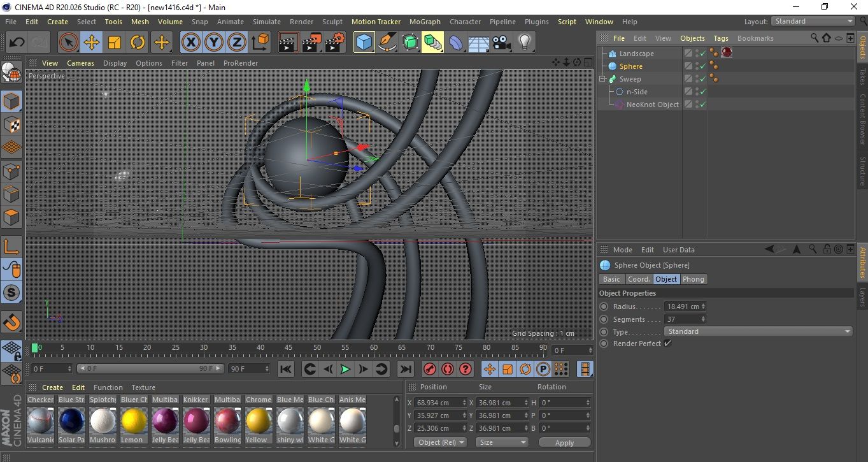Add a Cube primitive from the toolbar

pos(364,43)
